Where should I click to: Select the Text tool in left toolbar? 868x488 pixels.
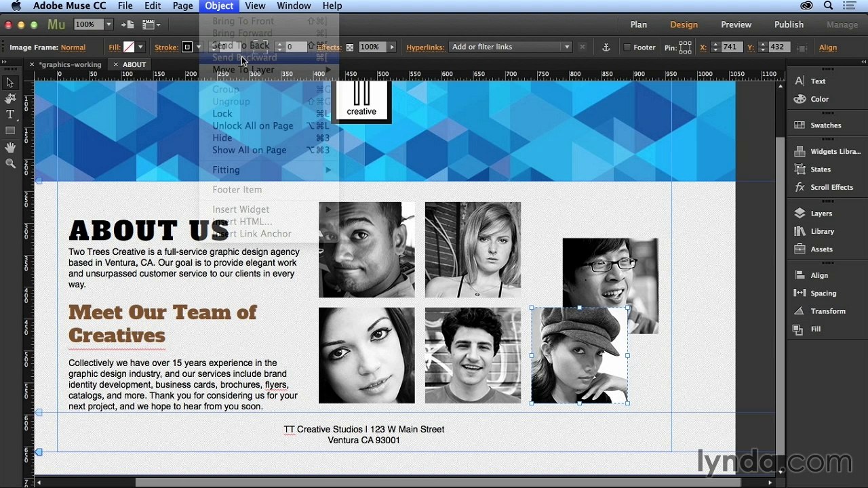click(x=10, y=115)
